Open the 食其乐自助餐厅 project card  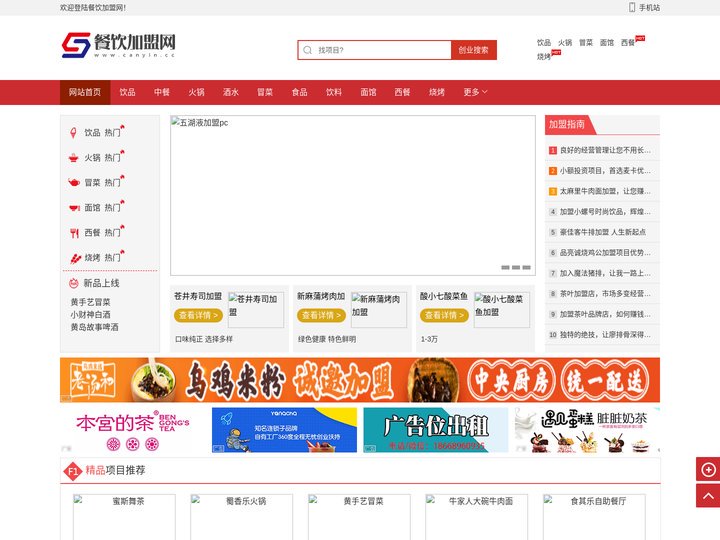[594, 517]
